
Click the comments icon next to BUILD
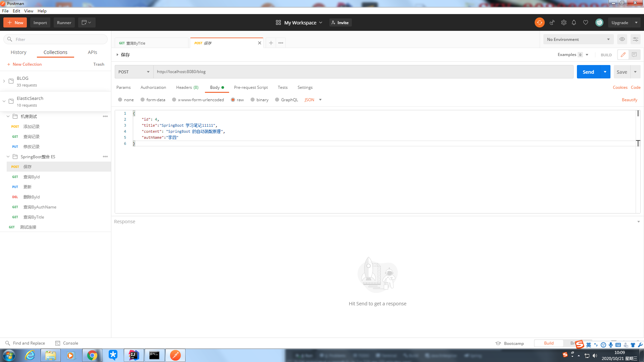click(634, 55)
